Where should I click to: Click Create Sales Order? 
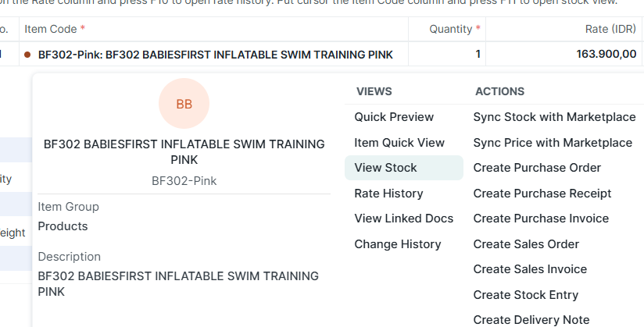[x=526, y=244]
